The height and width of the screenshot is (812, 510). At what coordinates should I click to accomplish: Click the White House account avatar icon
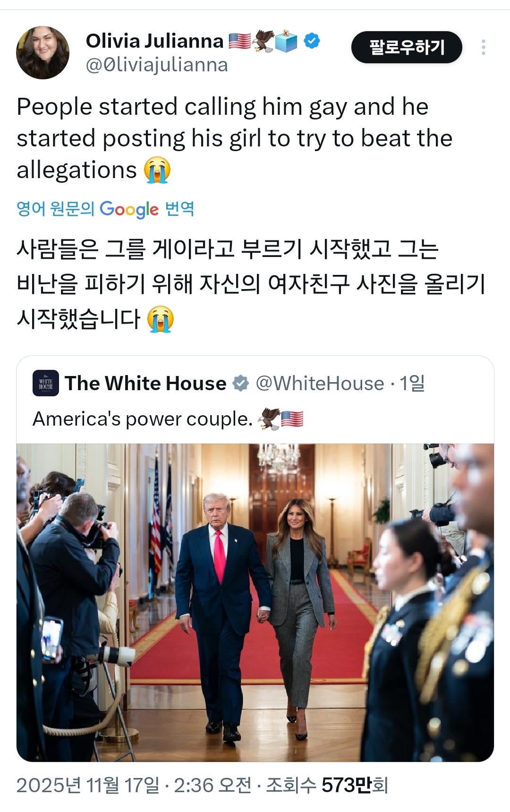tap(46, 383)
